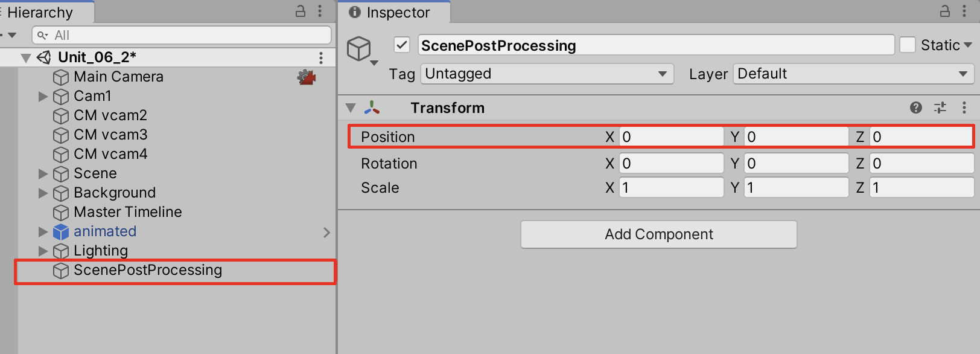
Task: Switch to the Inspector tab
Action: pos(397,12)
